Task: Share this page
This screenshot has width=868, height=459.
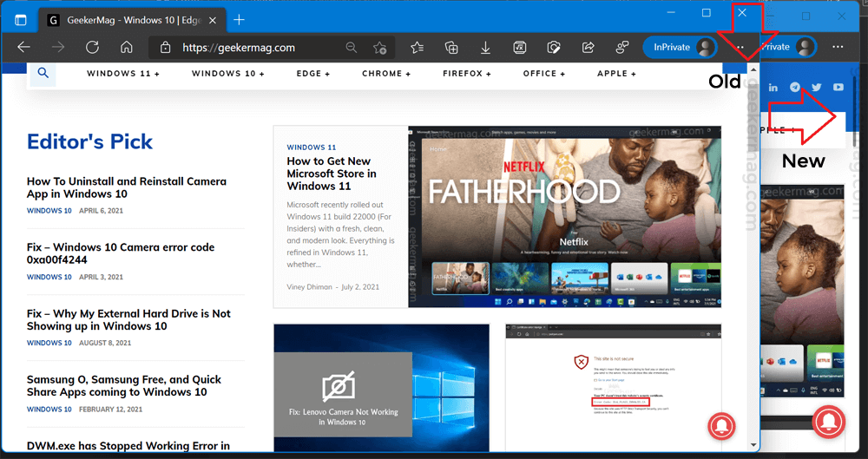Action: pos(588,48)
